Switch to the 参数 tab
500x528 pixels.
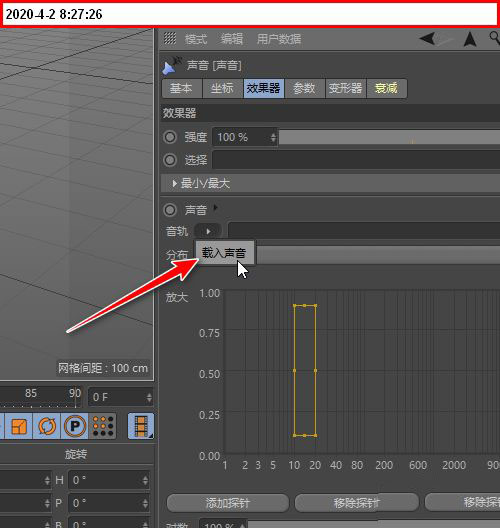click(305, 88)
